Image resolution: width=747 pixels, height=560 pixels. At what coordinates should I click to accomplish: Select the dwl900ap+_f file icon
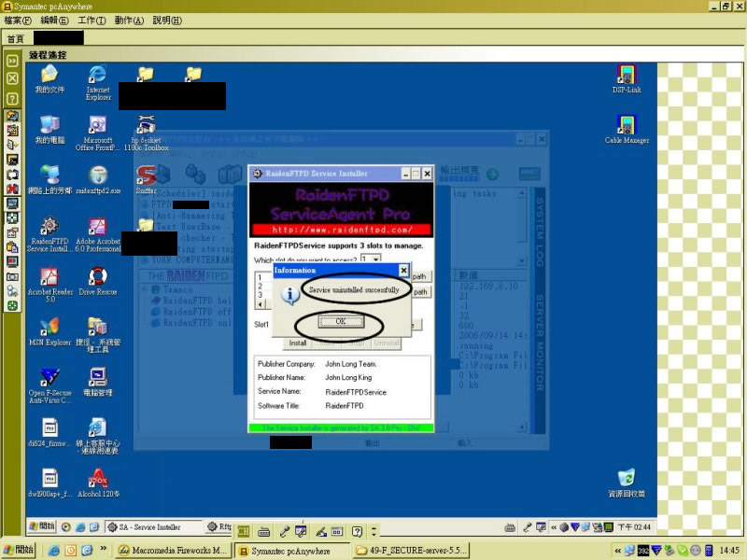pyautogui.click(x=49, y=483)
